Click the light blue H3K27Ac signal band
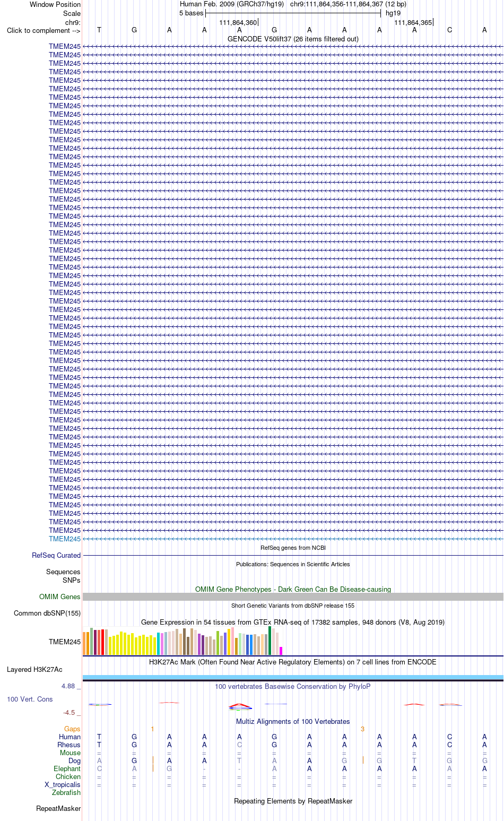The height and width of the screenshot is (821, 504). [x=293, y=677]
